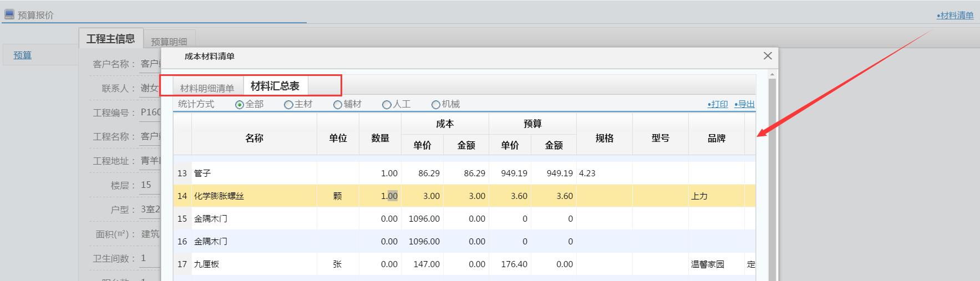The image size is (980, 281).
Task: Pick the 机械 radio button
Action: 436,105
